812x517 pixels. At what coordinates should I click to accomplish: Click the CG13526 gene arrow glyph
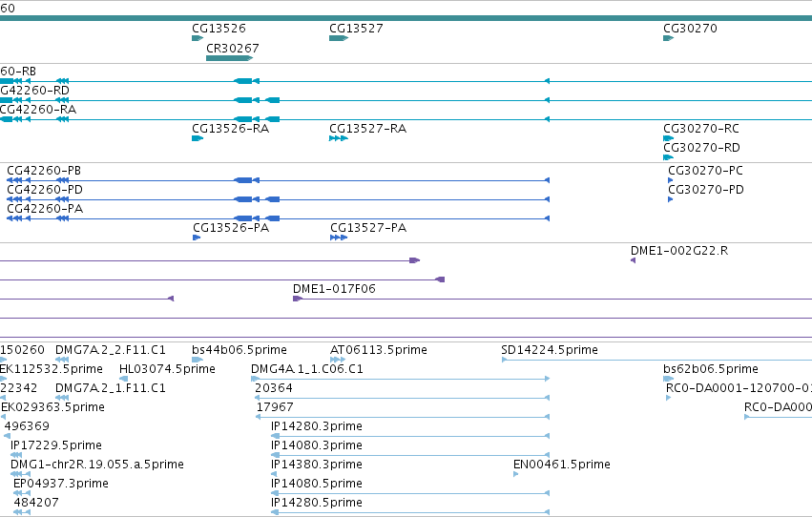tap(198, 38)
